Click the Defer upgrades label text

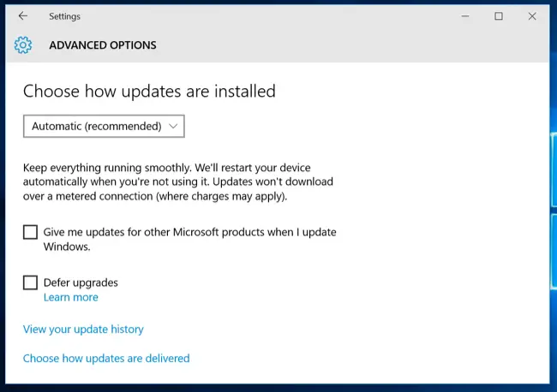click(x=81, y=282)
